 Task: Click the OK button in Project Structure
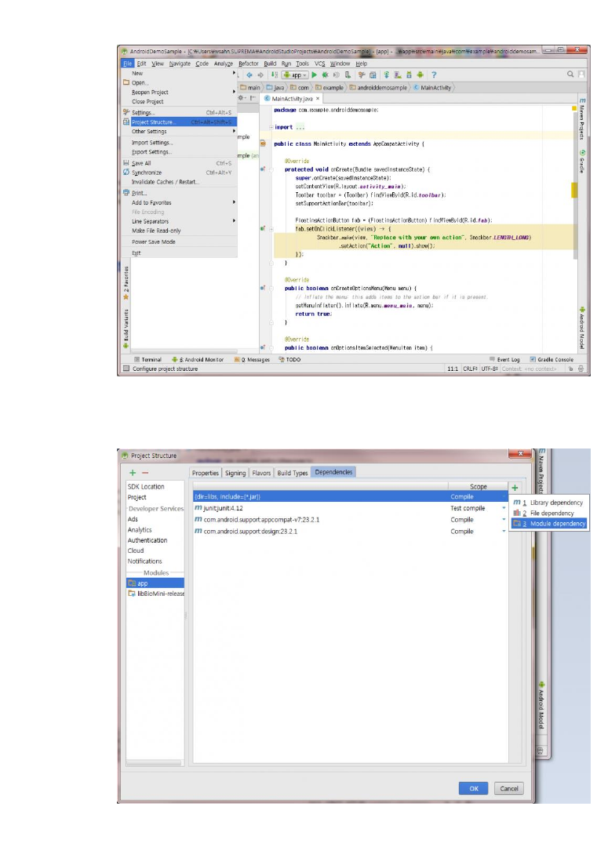click(474, 789)
